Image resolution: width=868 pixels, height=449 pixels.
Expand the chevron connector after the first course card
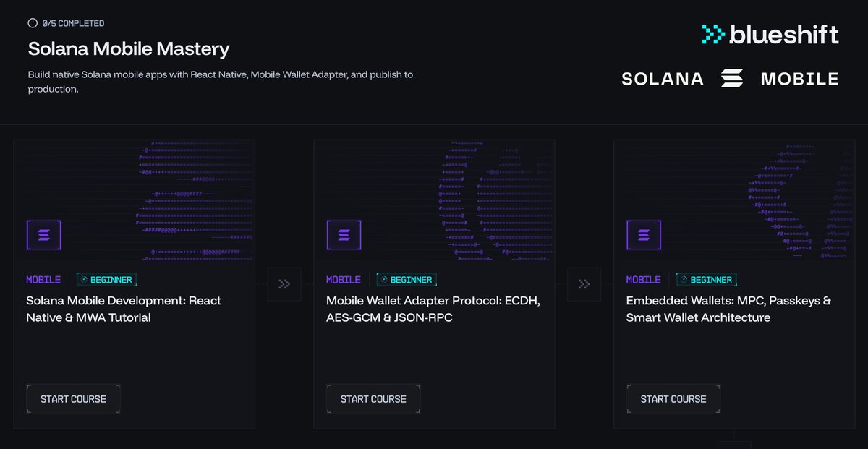tap(284, 284)
